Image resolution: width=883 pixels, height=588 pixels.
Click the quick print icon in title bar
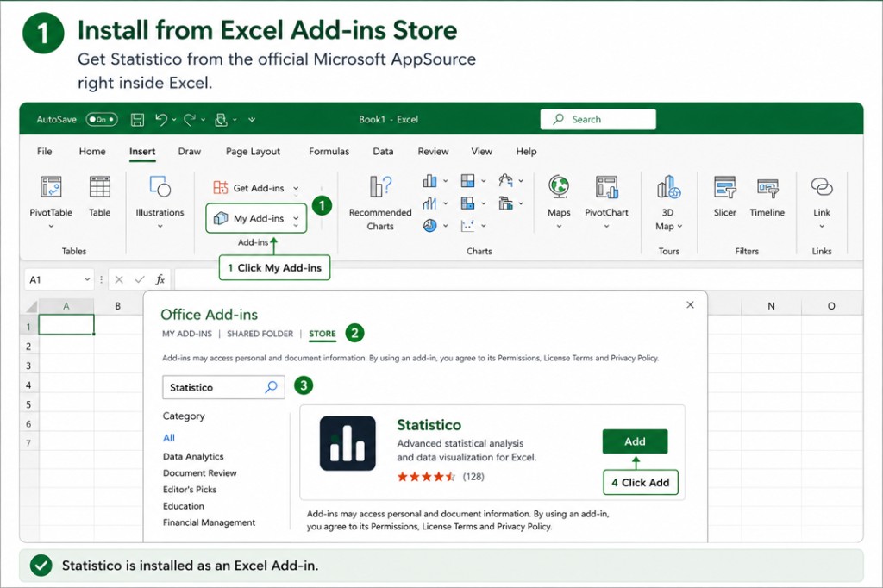point(222,119)
